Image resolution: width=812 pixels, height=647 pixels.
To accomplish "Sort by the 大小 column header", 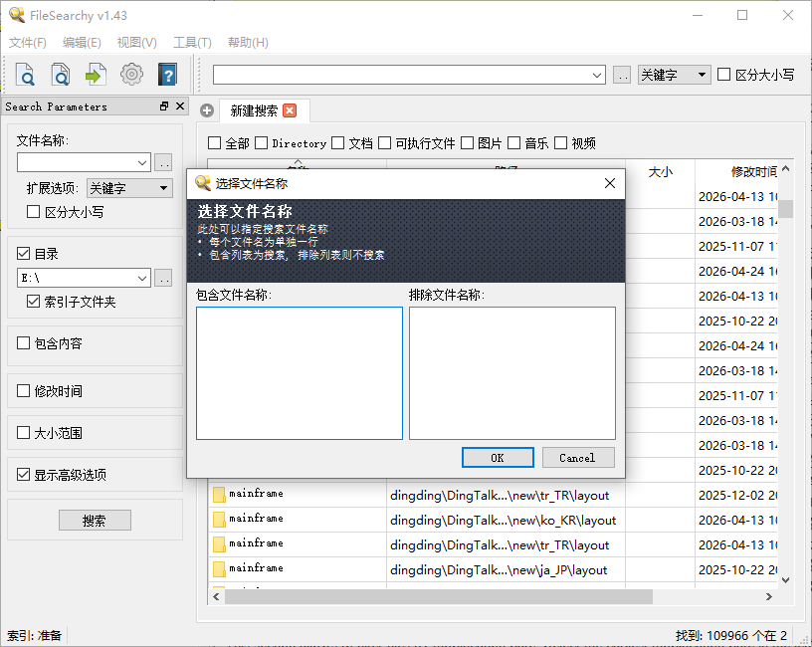I will coord(661,172).
